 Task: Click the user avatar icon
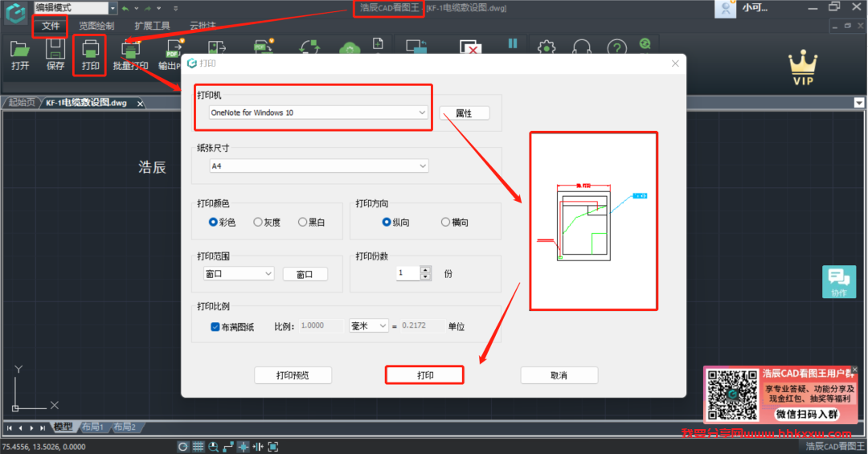coord(725,8)
